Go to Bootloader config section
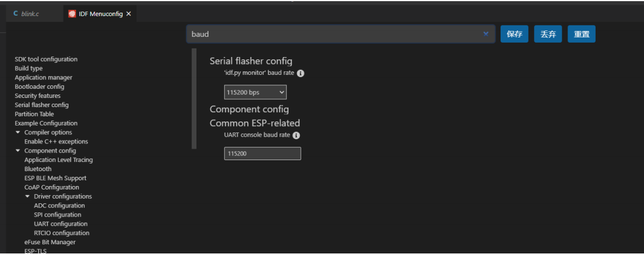The image size is (644, 254). 39,86
